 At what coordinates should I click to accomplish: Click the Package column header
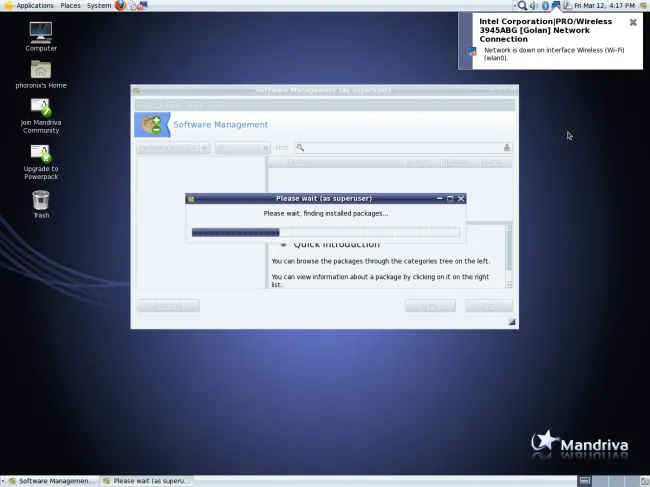(x=336, y=162)
